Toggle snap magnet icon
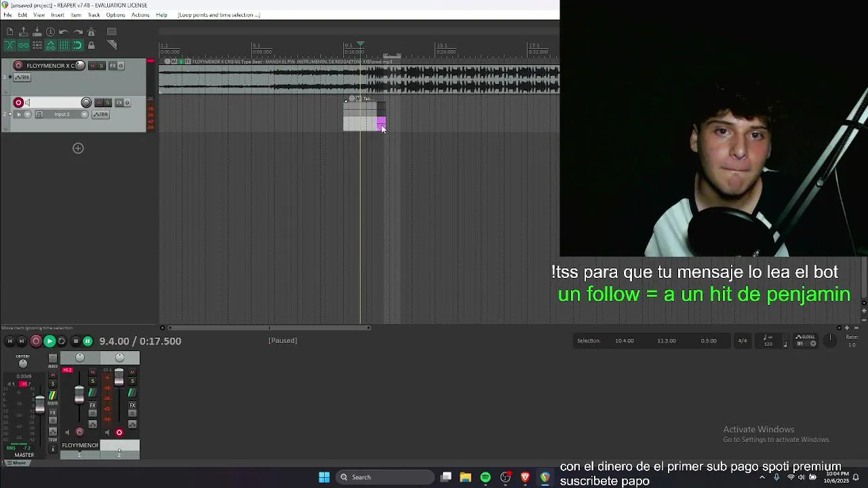 pos(77,45)
